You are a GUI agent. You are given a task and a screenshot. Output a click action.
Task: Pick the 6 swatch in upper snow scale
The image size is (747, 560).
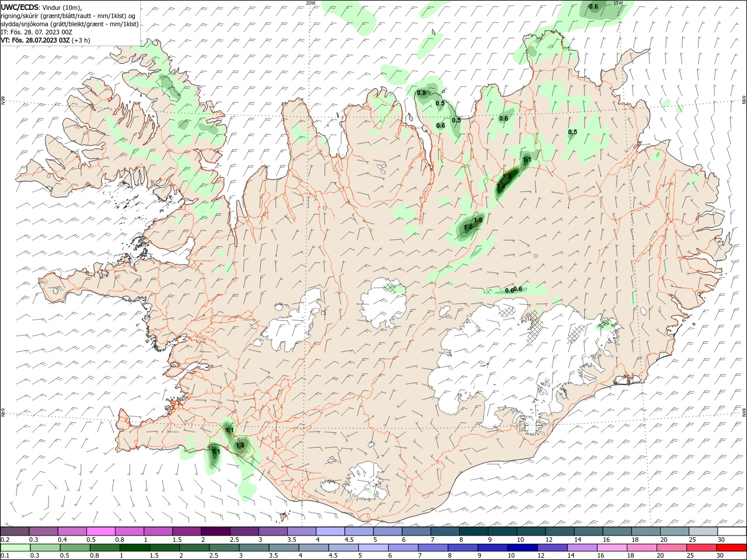[x=416, y=531]
